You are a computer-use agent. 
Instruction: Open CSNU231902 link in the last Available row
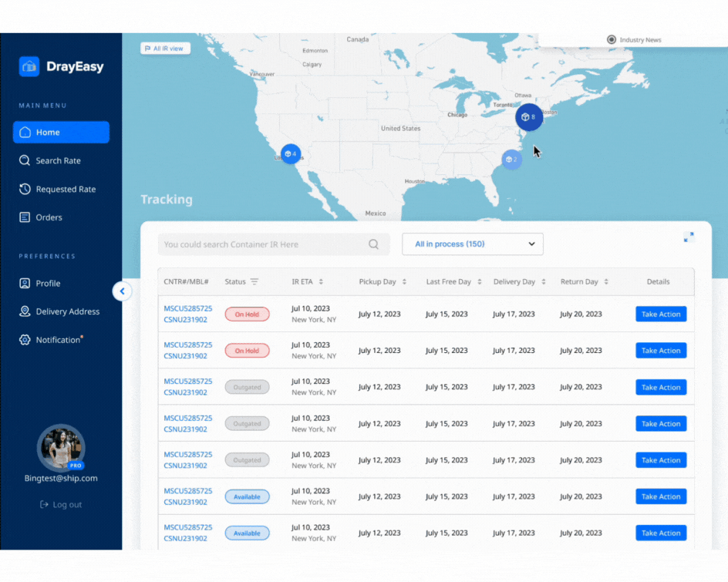pos(186,539)
